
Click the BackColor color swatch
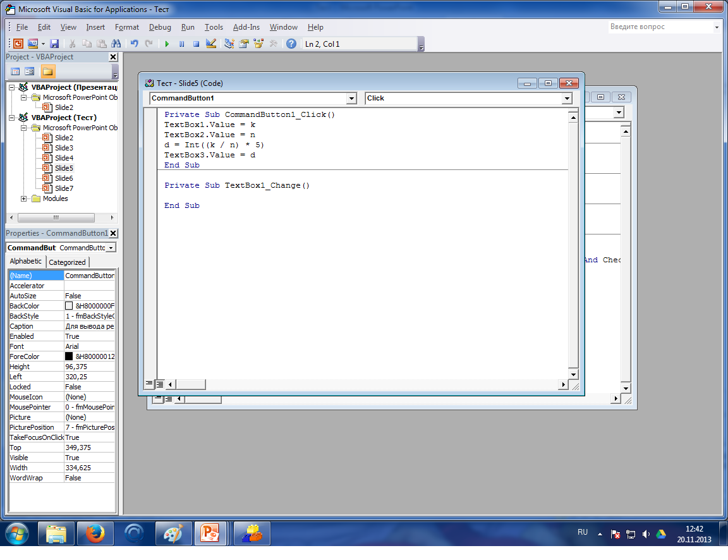click(69, 306)
